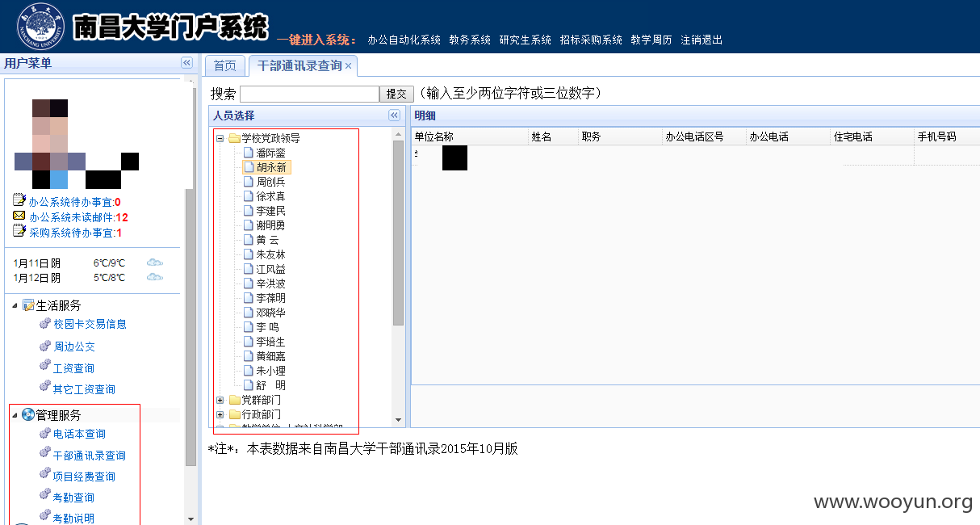Click 注销退出 to log out

(x=701, y=40)
